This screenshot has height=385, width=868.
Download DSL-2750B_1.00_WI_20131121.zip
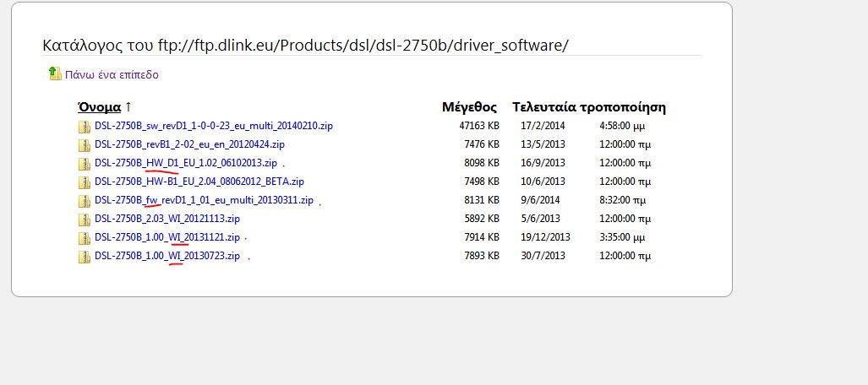[167, 237]
